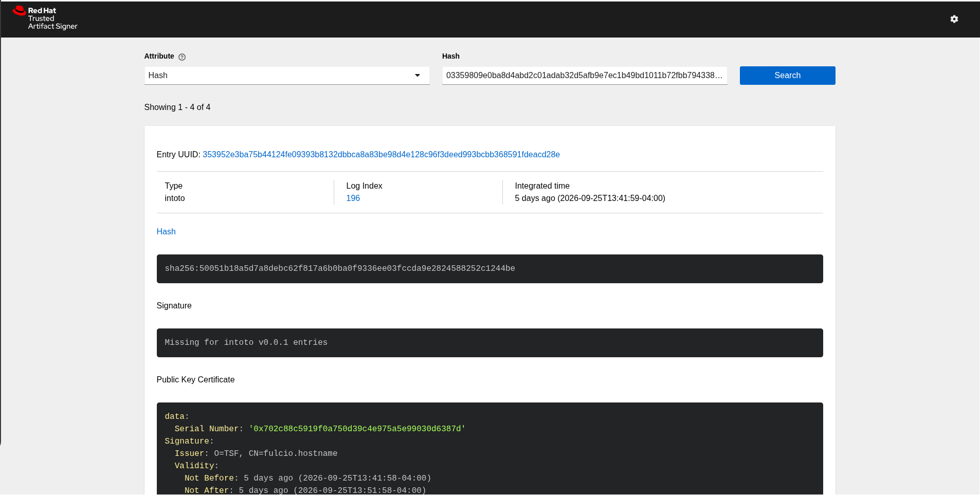The height and width of the screenshot is (495, 980).
Task: Click the Serial Number value in certificate
Action: (x=357, y=429)
